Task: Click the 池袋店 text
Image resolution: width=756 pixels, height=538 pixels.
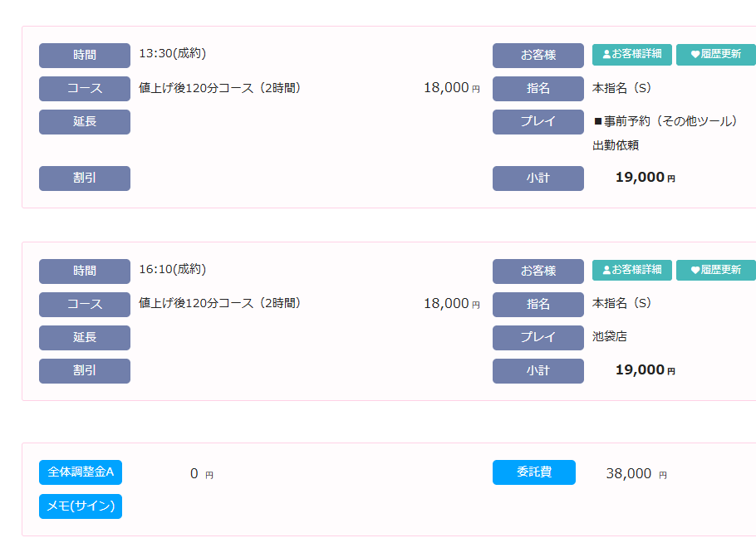Action: (x=610, y=337)
